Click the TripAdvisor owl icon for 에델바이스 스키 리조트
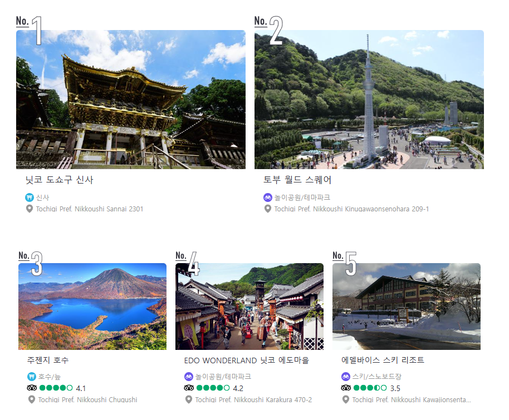The height and width of the screenshot is (420, 509). tap(346, 388)
